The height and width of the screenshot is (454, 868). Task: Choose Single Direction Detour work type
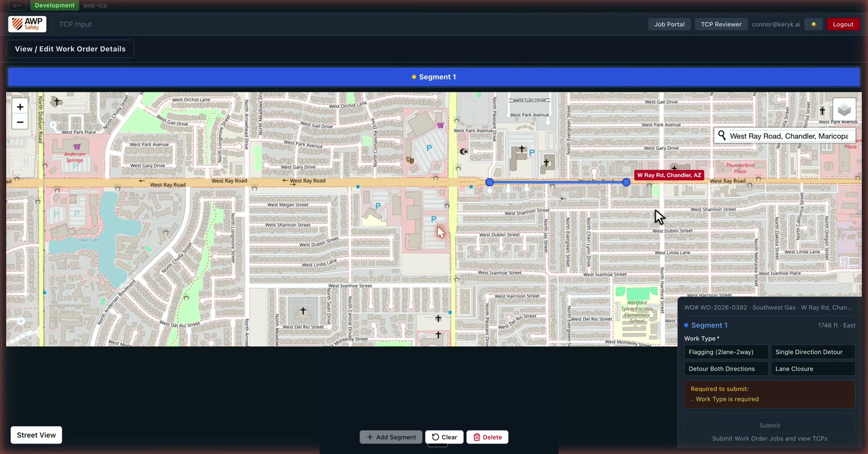point(813,352)
